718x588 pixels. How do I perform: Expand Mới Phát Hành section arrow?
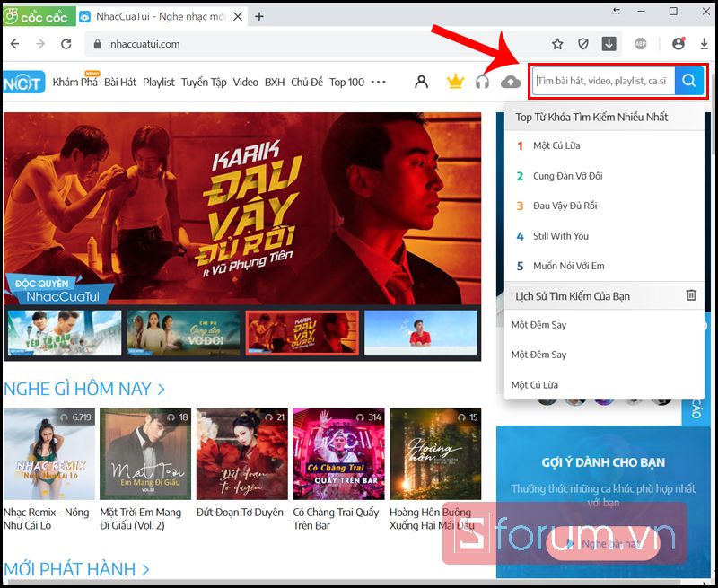[x=145, y=570]
